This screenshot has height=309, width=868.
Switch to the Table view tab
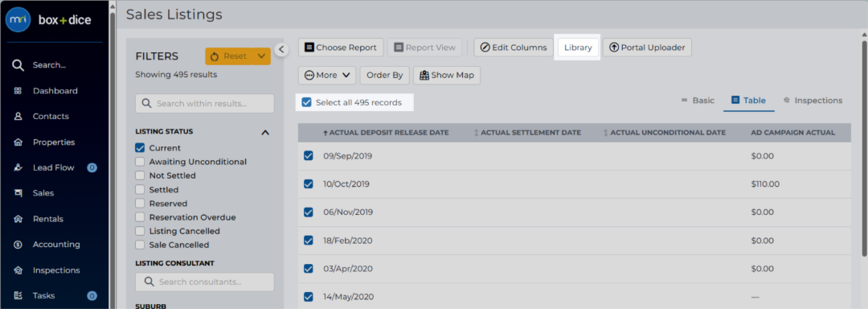coord(748,101)
